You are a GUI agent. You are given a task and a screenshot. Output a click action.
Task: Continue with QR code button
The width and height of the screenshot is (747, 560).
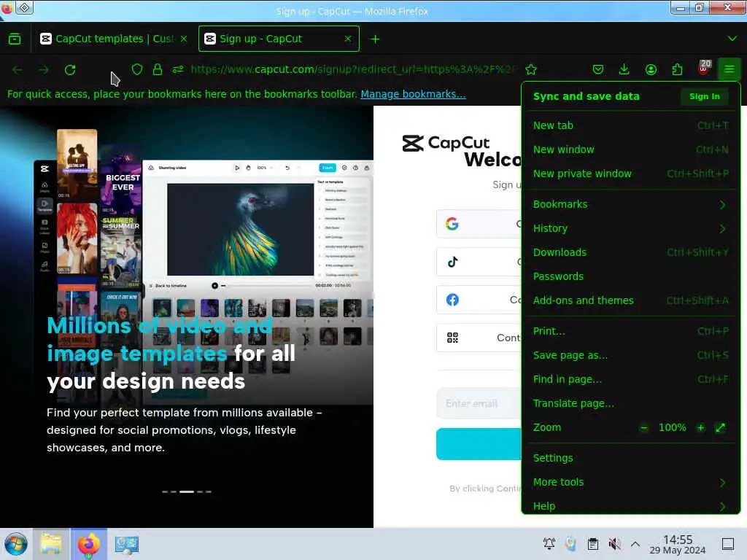(479, 338)
